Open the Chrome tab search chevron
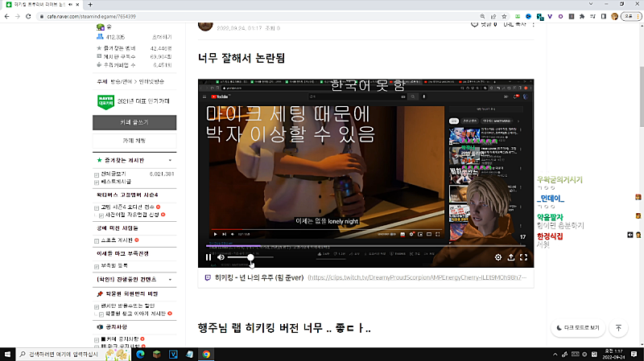Viewport: 644px width, 361px height. [591, 4]
